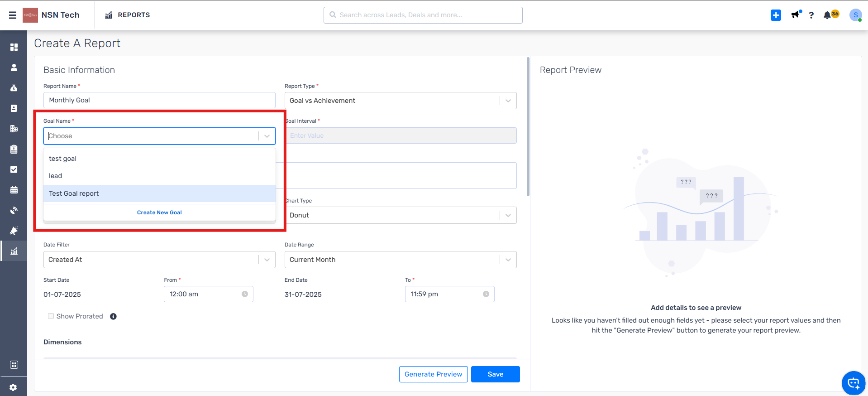Image resolution: width=868 pixels, height=396 pixels.
Task: Click the Report Name input field
Action: [x=159, y=100]
